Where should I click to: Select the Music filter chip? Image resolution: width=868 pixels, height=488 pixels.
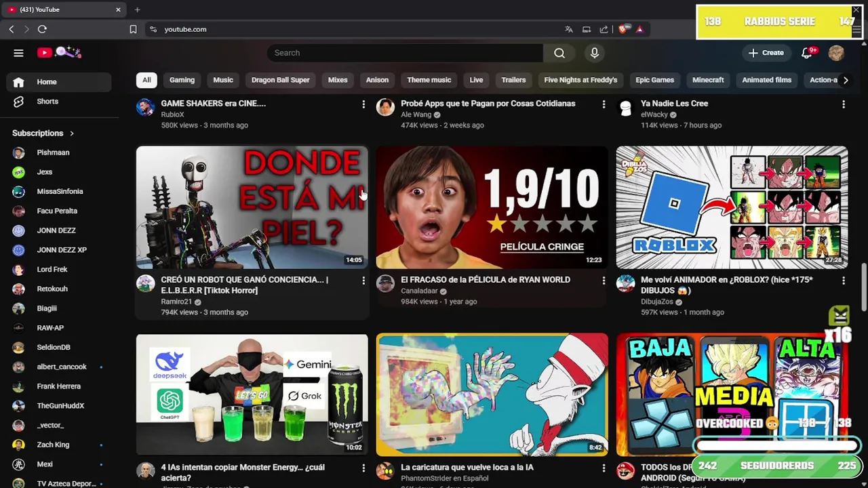click(223, 80)
